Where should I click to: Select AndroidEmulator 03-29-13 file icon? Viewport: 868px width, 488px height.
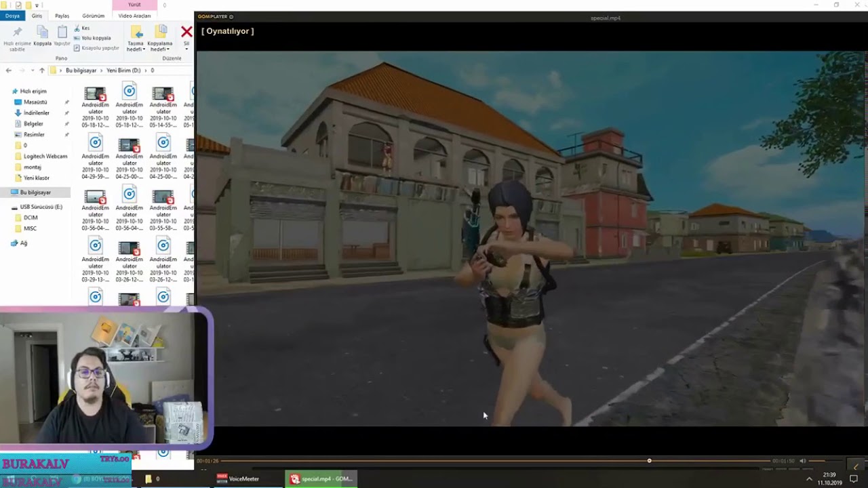(96, 245)
